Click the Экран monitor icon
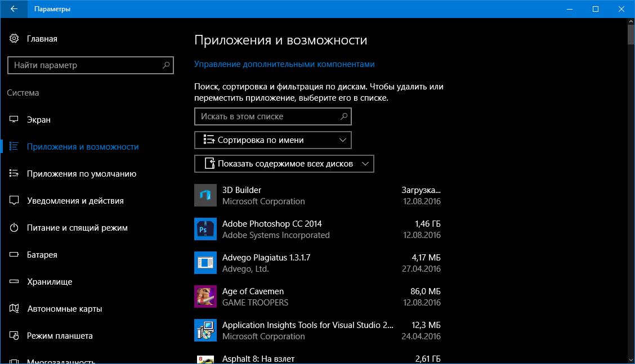This screenshot has height=364, width=635. pos(14,119)
